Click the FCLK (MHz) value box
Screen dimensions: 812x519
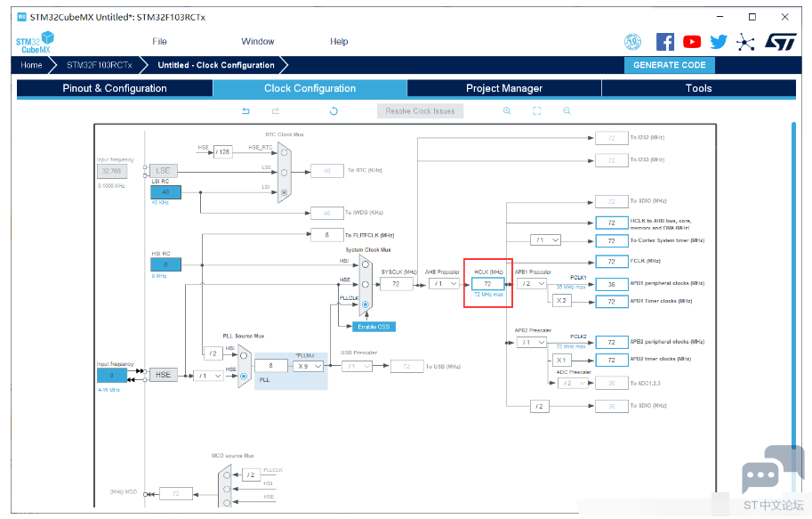pos(612,262)
